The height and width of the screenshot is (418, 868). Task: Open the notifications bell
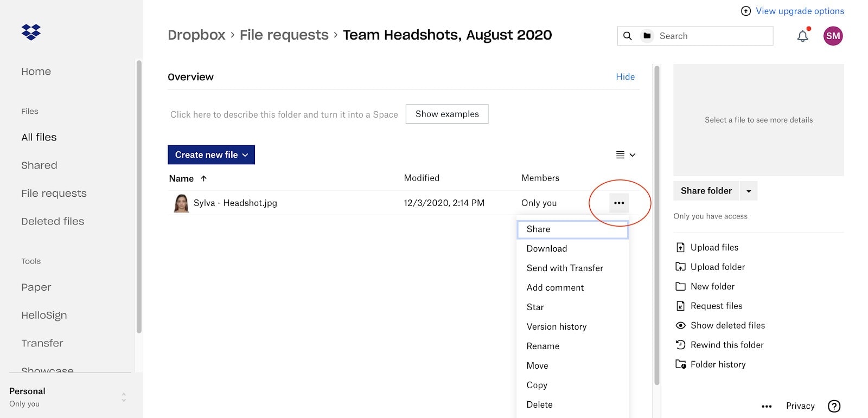coord(803,36)
